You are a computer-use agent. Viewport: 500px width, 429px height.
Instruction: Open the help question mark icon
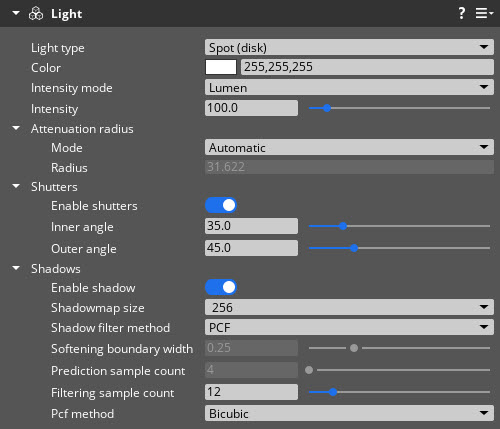coord(461,13)
